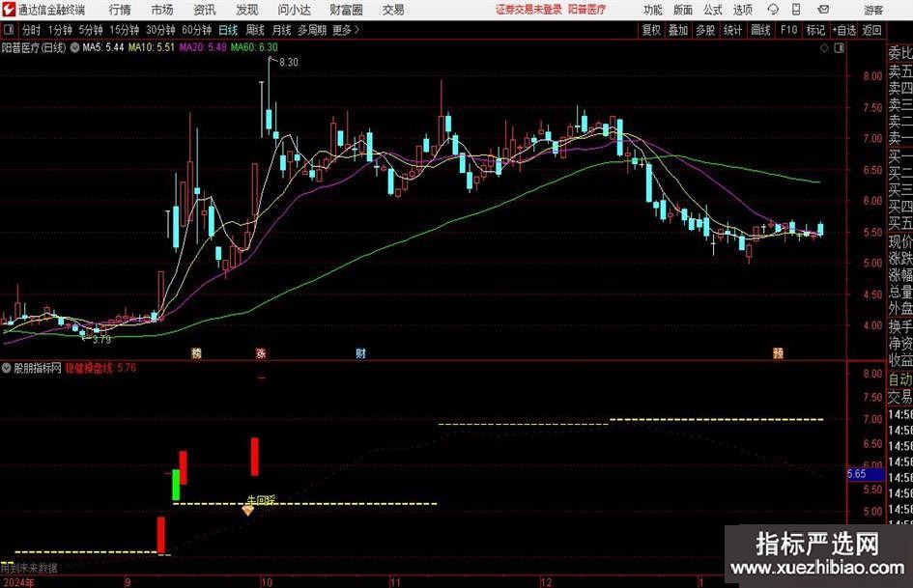Click the month 11 timeline marker
The image size is (913, 588).
coord(395,582)
